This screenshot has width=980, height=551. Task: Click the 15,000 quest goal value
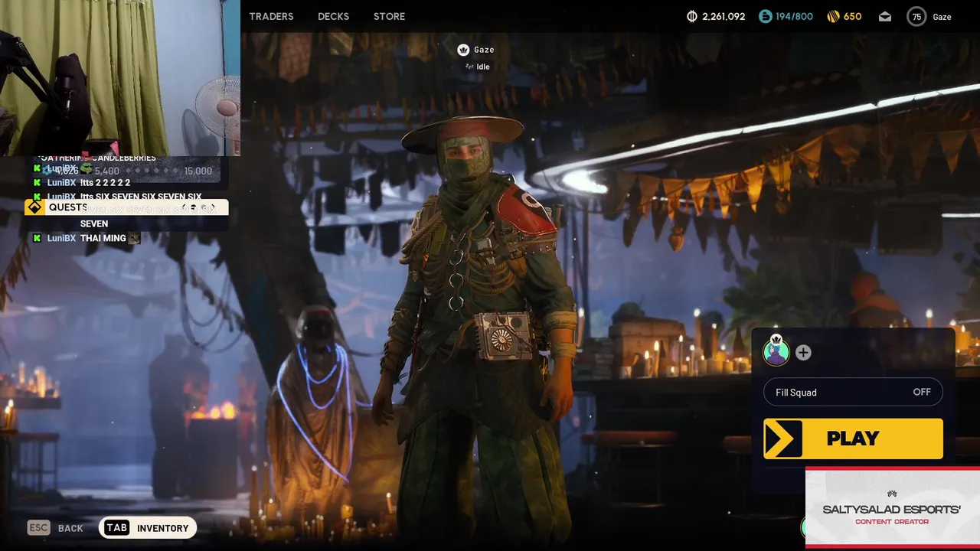(x=198, y=171)
